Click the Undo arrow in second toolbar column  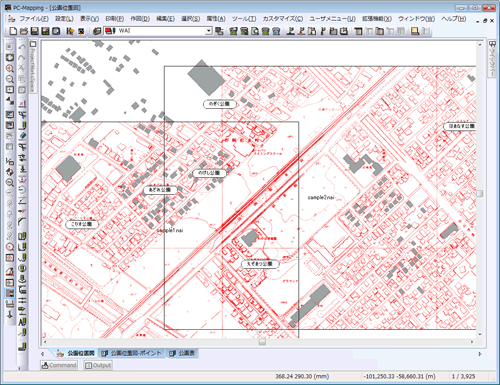pos(22,47)
